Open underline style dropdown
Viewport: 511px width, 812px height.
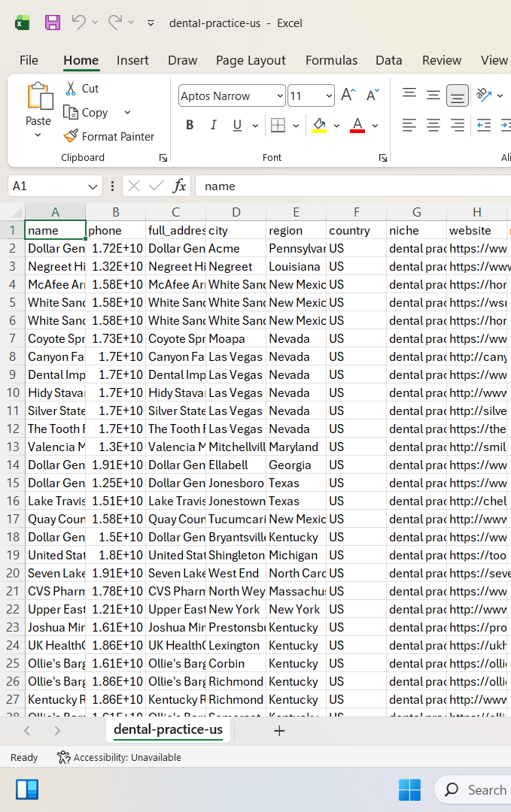point(256,126)
